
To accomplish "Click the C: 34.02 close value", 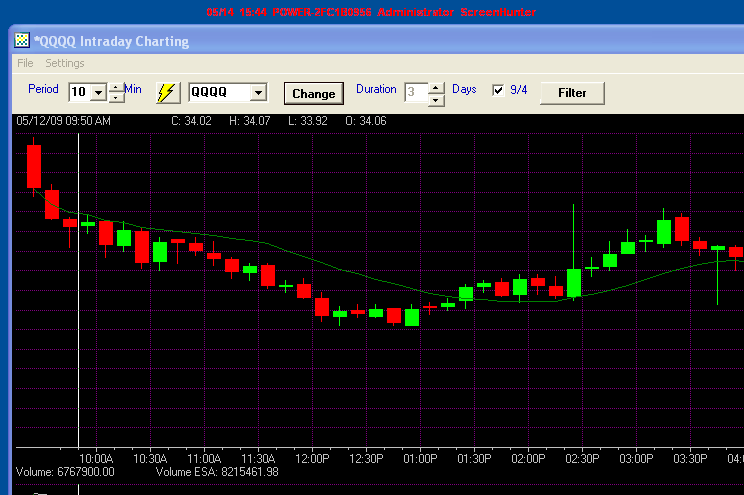I will coord(191,121).
